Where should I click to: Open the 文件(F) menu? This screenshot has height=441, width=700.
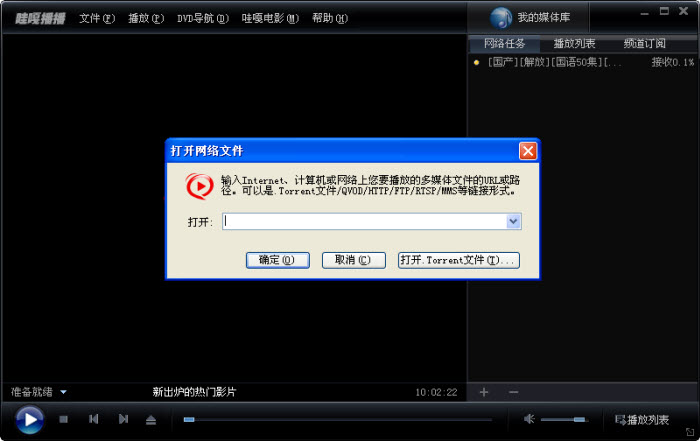[x=97, y=18]
